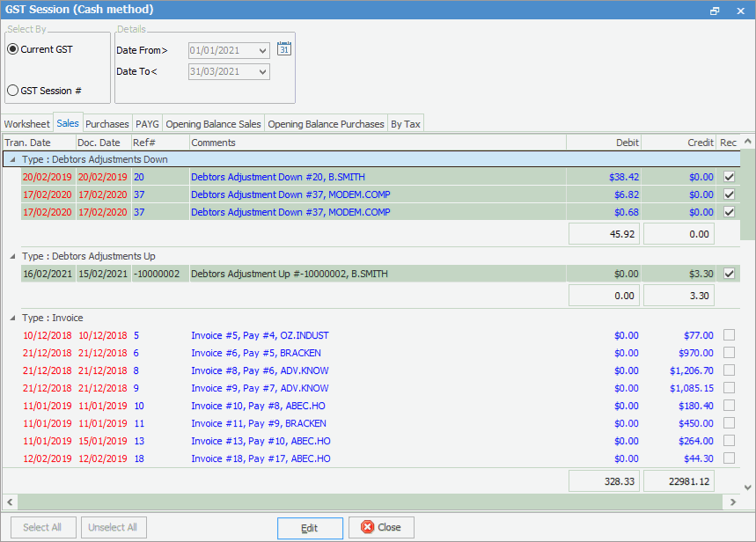Image resolution: width=756 pixels, height=542 pixels.
Task: Untick Rec checkbox for Adjustment Up B.SMITH
Action: 729,274
